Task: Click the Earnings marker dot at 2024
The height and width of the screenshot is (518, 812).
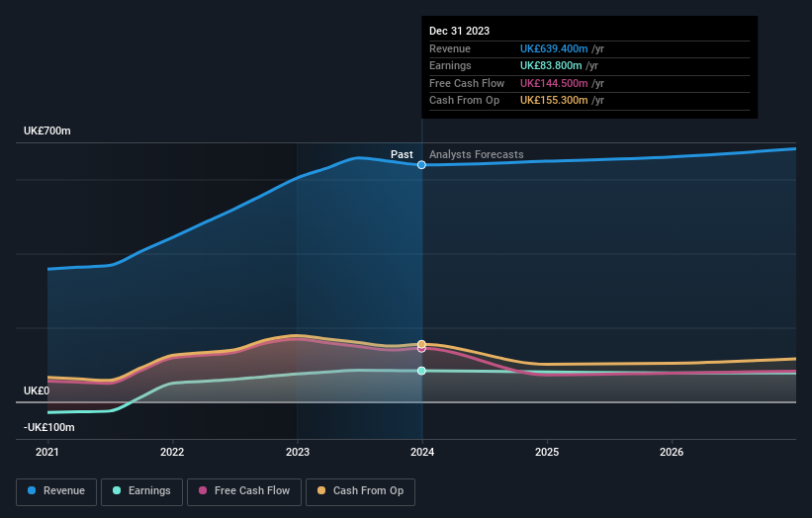Action: [x=421, y=371]
